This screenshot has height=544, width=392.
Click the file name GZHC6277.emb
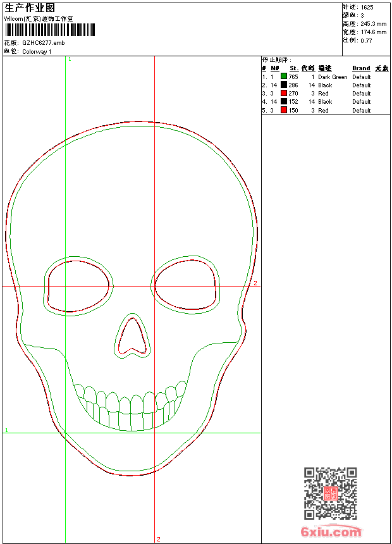tap(43, 43)
